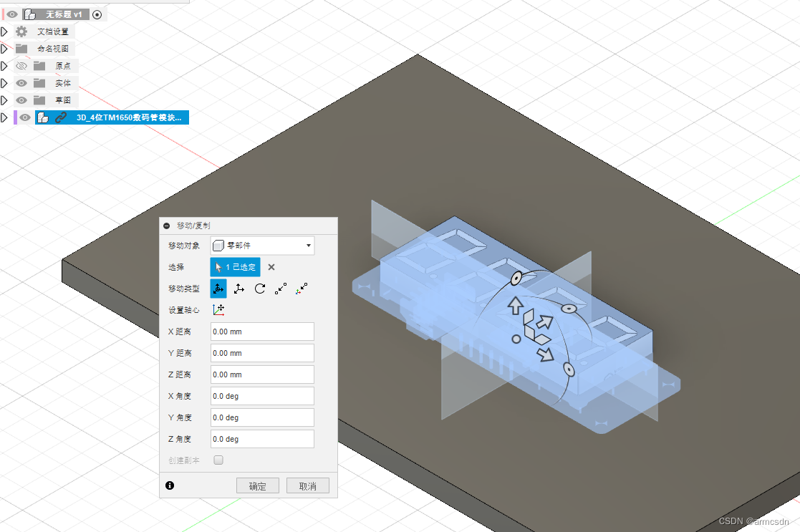The height and width of the screenshot is (532, 800).
Task: Click the component icon of 无标题 v1
Action: (x=29, y=14)
